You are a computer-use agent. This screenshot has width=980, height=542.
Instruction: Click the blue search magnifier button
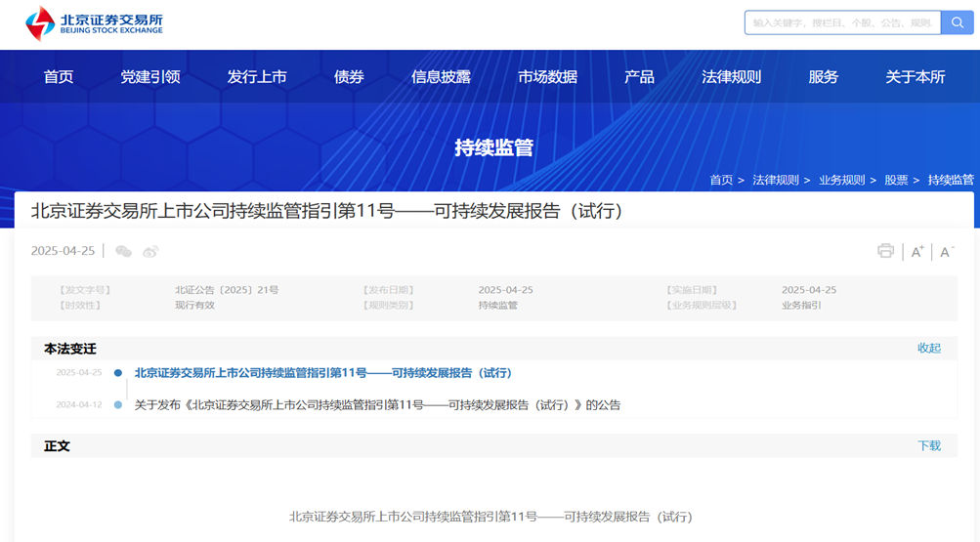957,22
